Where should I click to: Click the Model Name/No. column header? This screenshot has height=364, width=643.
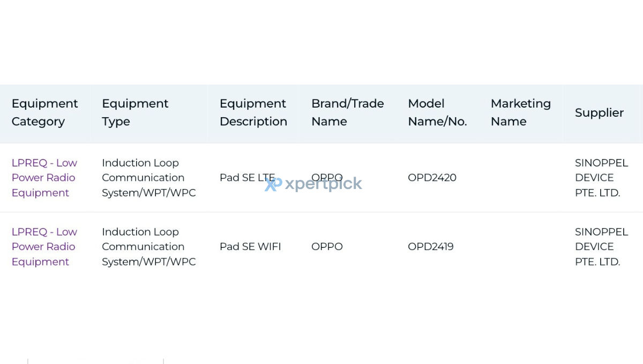tap(437, 112)
